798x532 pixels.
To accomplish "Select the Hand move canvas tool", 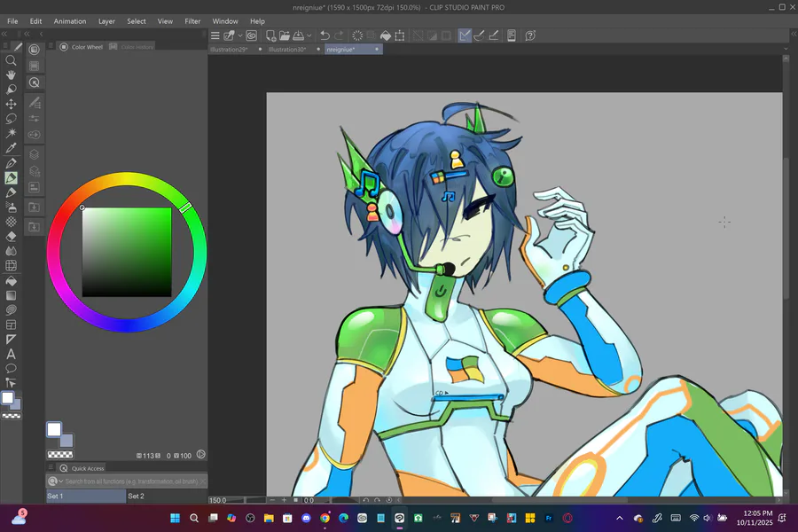I will tap(12, 75).
